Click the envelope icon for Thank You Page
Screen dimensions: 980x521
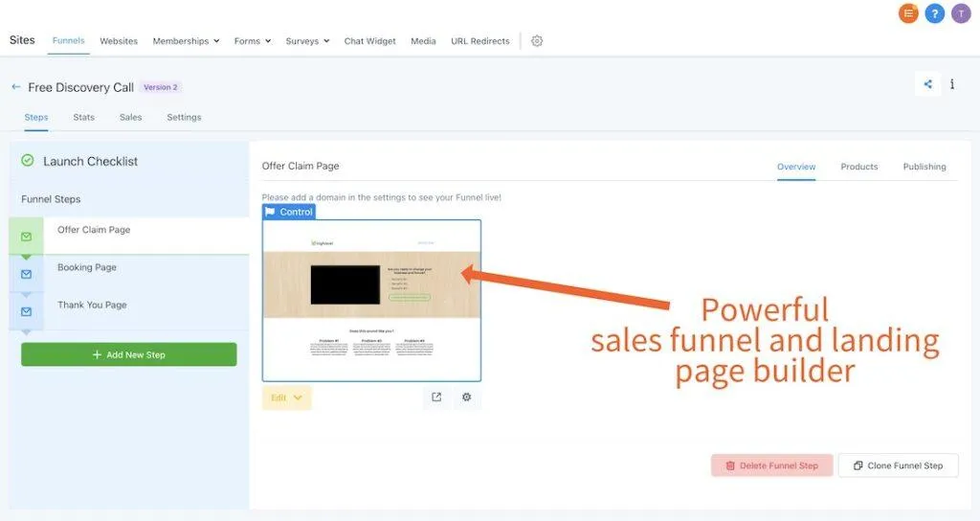26,311
